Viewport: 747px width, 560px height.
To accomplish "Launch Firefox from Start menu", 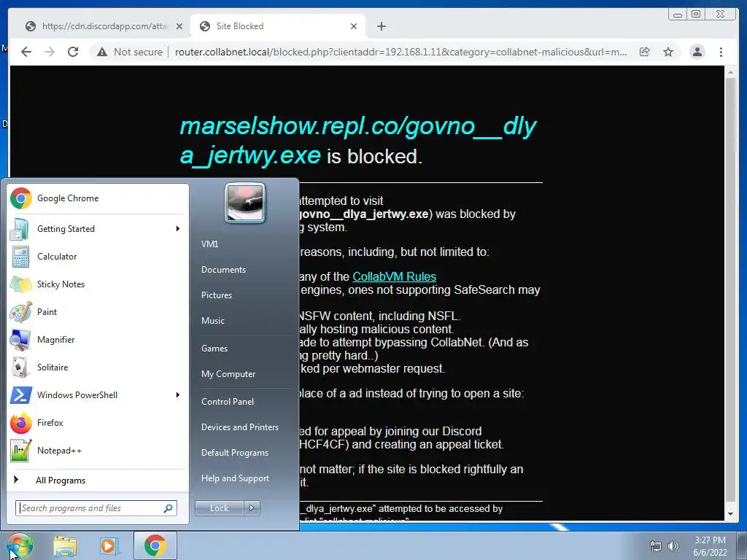I will click(98, 422).
